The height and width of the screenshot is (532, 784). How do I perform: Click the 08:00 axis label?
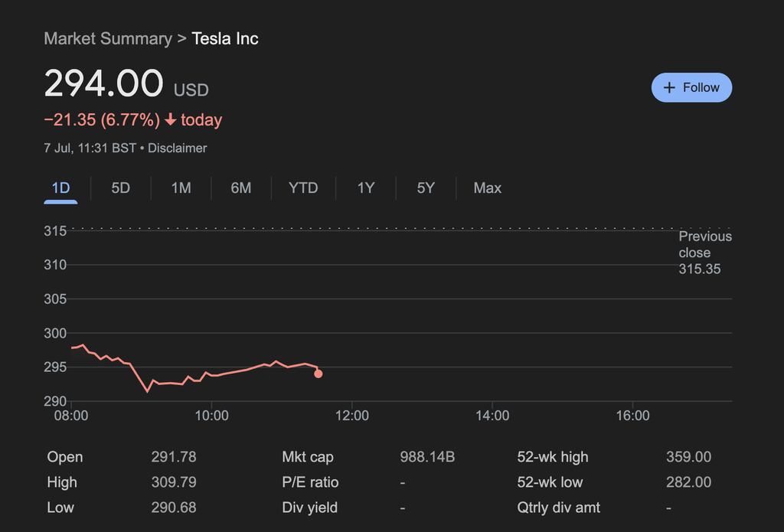71,416
